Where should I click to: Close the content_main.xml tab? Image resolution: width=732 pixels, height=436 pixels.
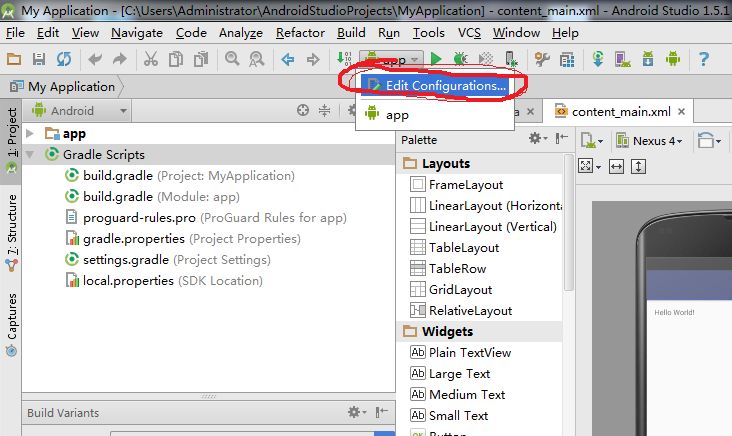[682, 112]
